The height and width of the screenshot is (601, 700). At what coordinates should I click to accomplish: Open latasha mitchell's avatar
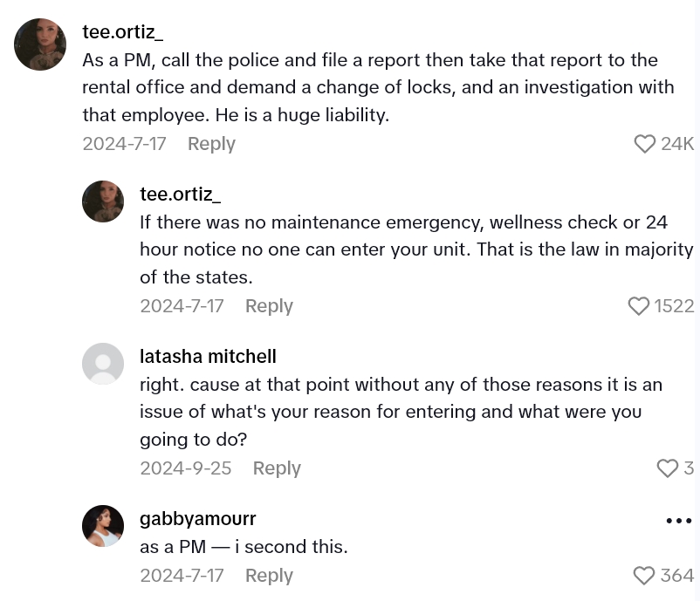click(x=103, y=364)
